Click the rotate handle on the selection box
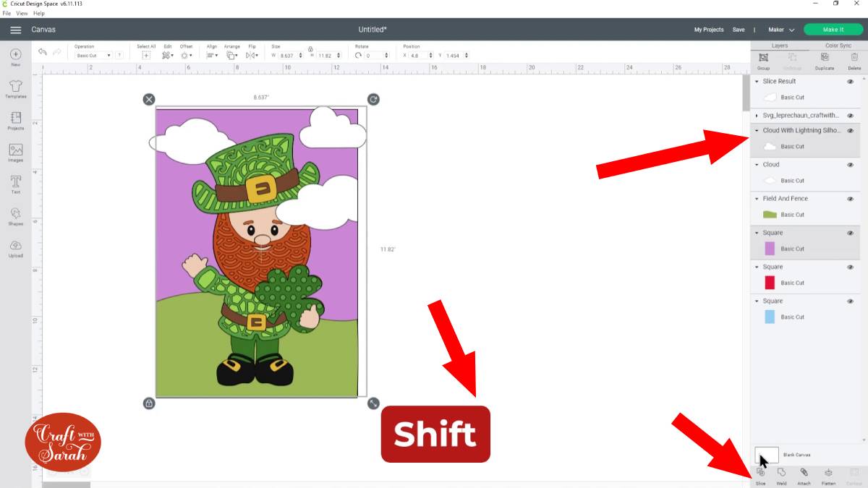 point(373,99)
